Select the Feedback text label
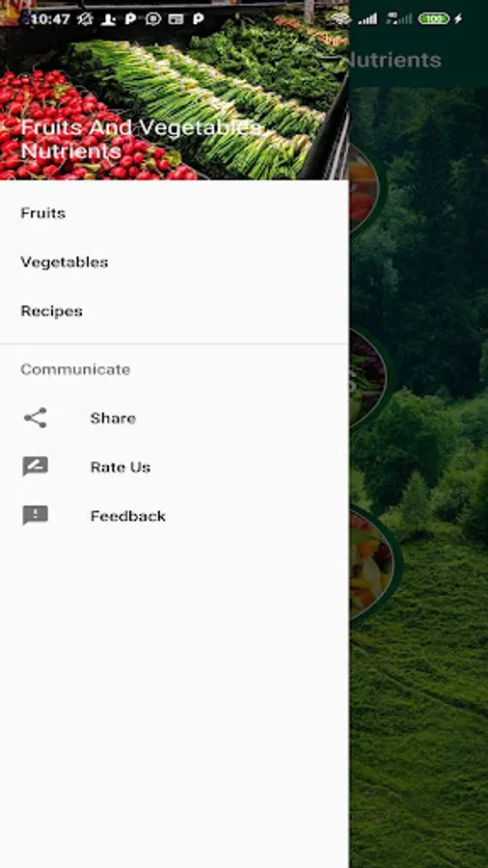This screenshot has width=488, height=868. coord(128,516)
